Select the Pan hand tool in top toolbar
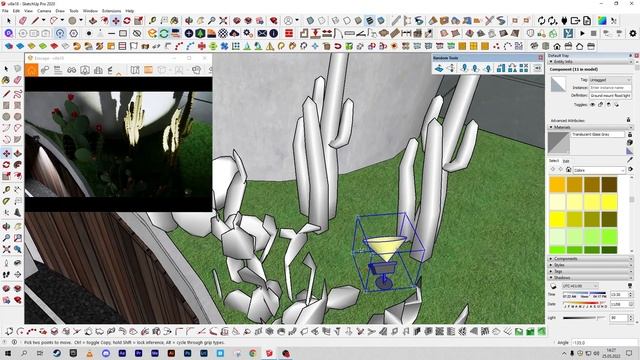 tap(200, 20)
